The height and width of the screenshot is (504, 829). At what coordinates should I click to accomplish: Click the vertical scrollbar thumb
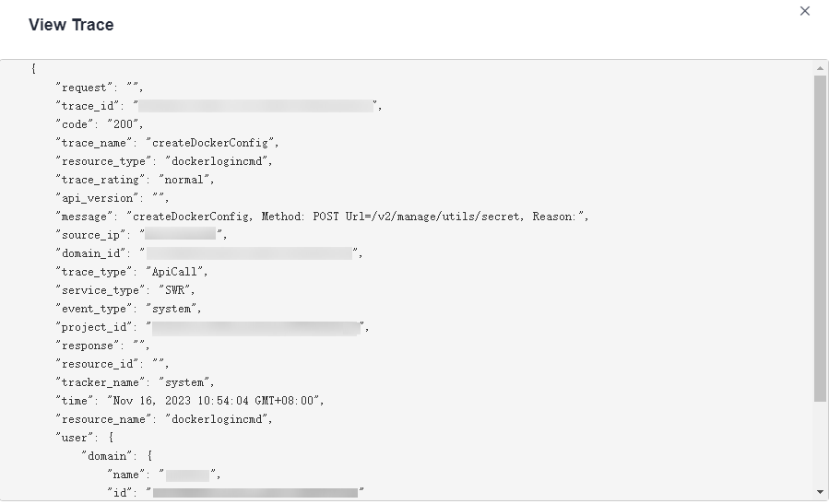click(x=821, y=238)
